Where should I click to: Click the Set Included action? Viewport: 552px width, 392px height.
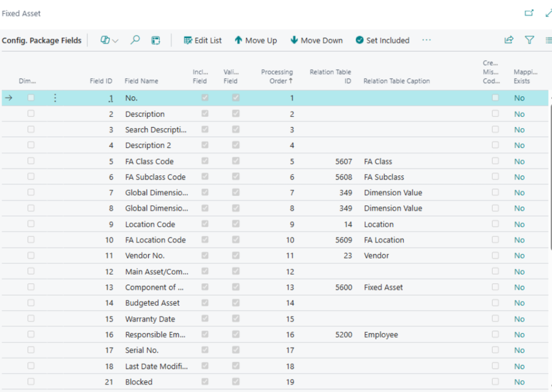[x=382, y=40]
